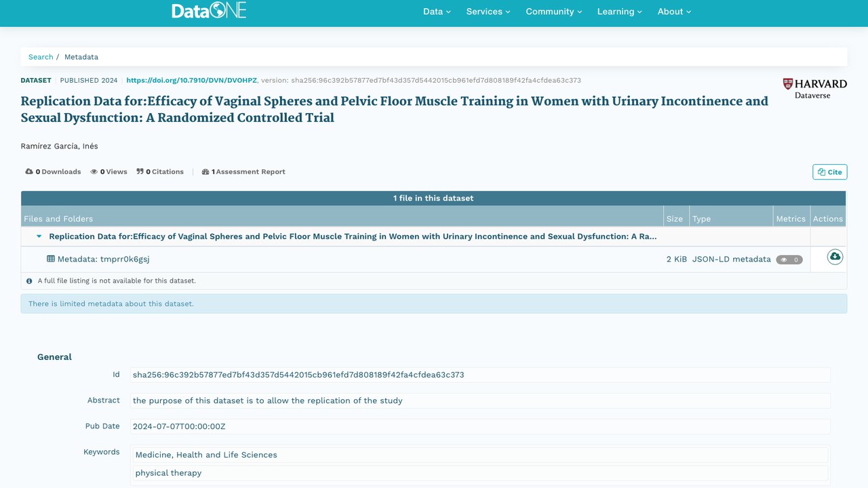This screenshot has height=488, width=868.
Task: Click the General section heading
Action: (x=54, y=357)
